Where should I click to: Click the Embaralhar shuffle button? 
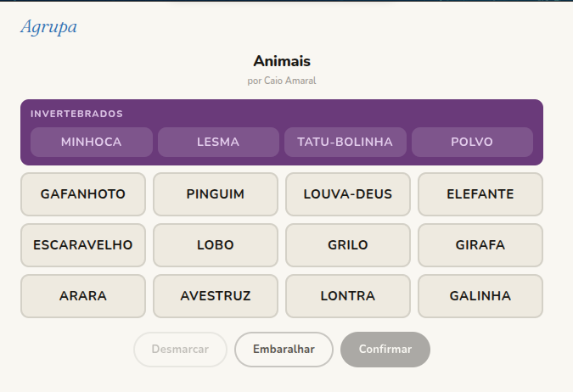click(284, 350)
